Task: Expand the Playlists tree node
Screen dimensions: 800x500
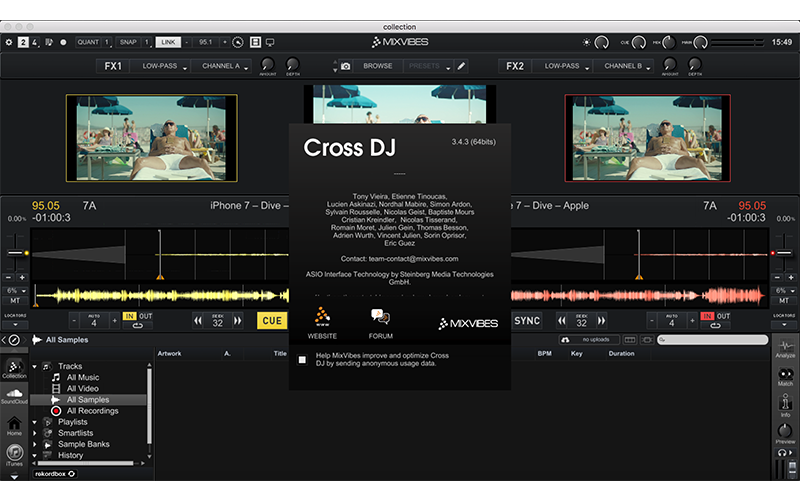Action: click(35, 422)
